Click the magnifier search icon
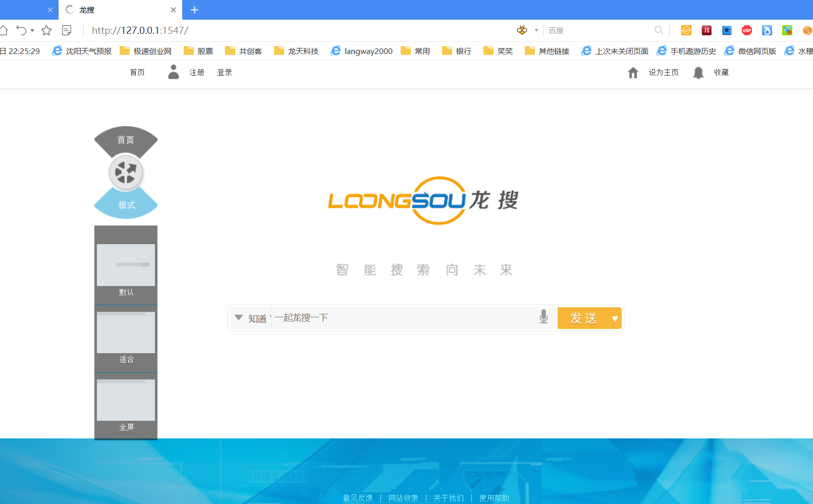813x504 pixels. coord(659,30)
